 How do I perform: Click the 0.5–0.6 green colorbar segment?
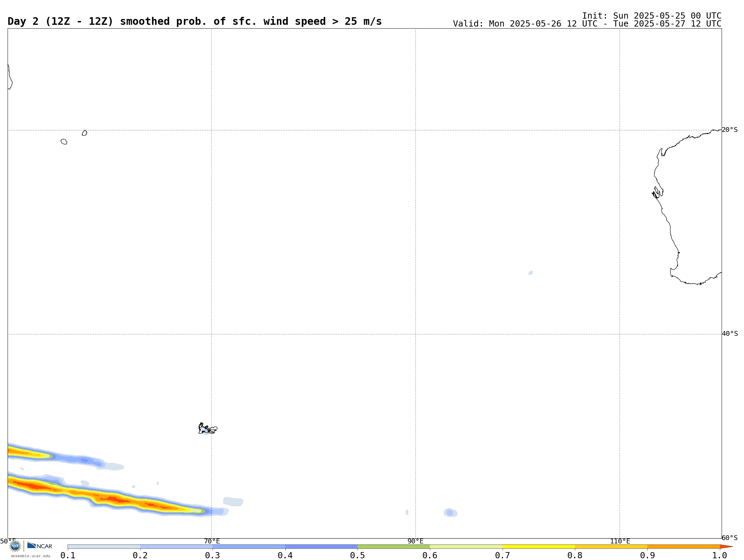[394, 547]
